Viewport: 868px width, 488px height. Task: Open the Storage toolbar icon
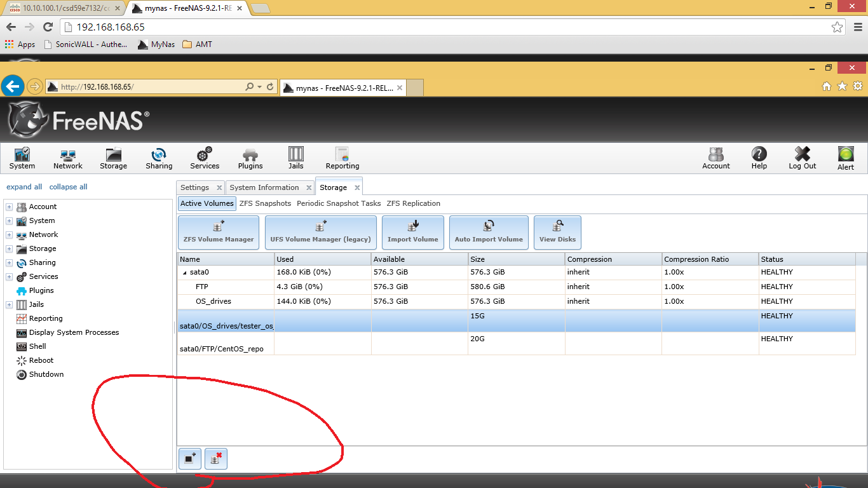click(114, 158)
